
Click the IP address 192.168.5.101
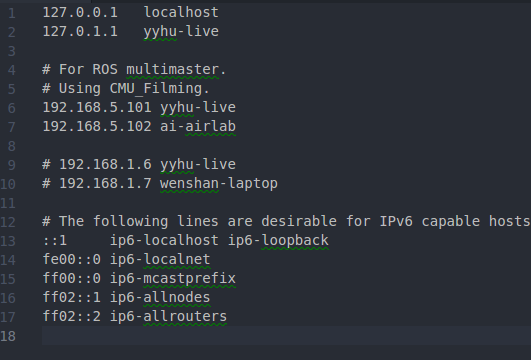click(x=97, y=108)
